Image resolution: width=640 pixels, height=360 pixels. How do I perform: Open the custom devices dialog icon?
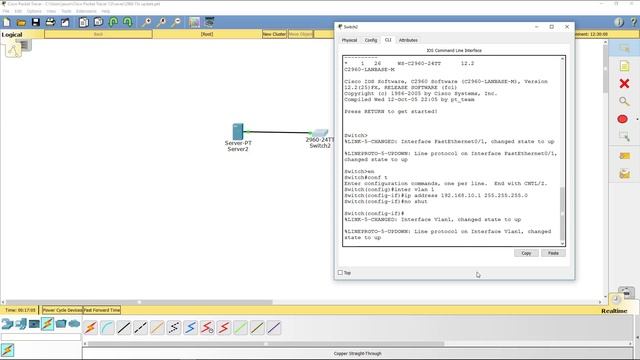209,22
